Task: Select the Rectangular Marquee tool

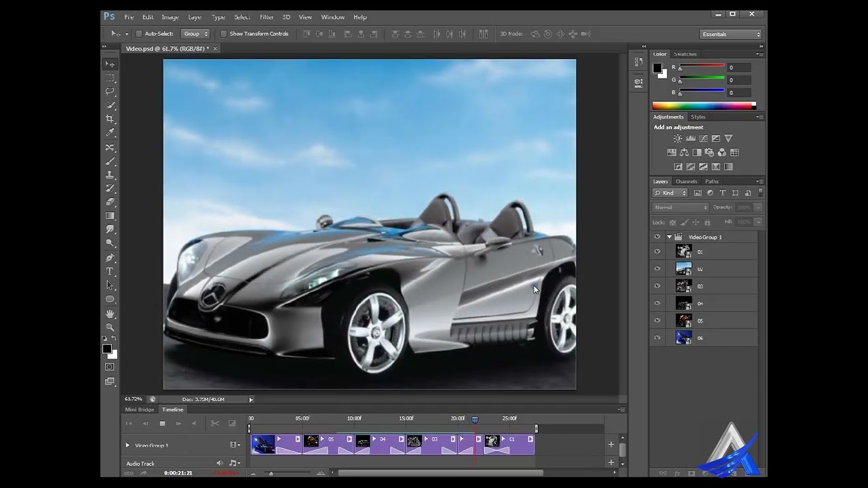Action: (110, 77)
